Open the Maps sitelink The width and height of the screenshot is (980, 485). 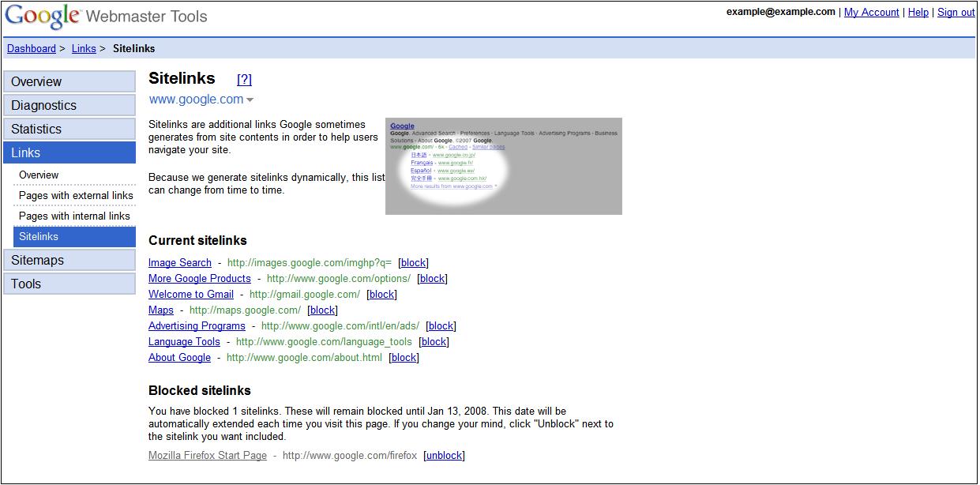(x=161, y=310)
